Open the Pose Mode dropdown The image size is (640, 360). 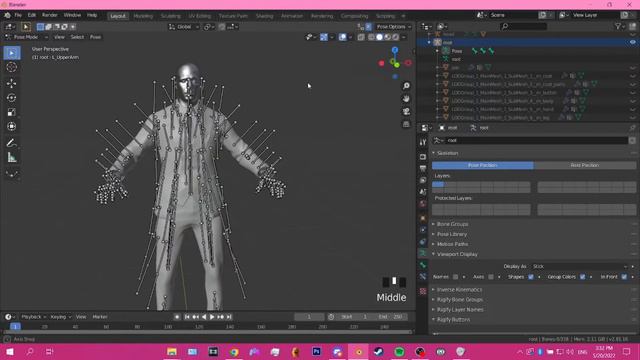pos(27,37)
